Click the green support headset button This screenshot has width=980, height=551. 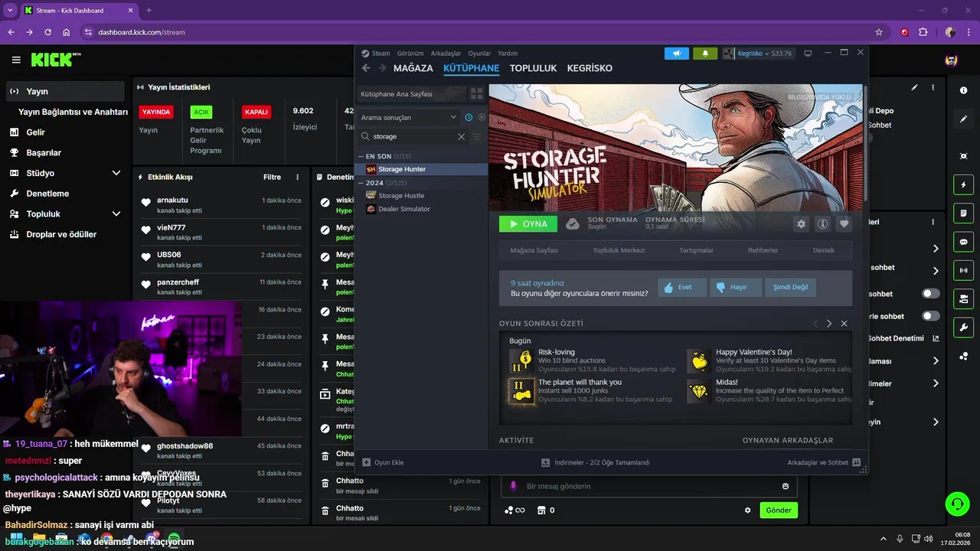tap(957, 504)
